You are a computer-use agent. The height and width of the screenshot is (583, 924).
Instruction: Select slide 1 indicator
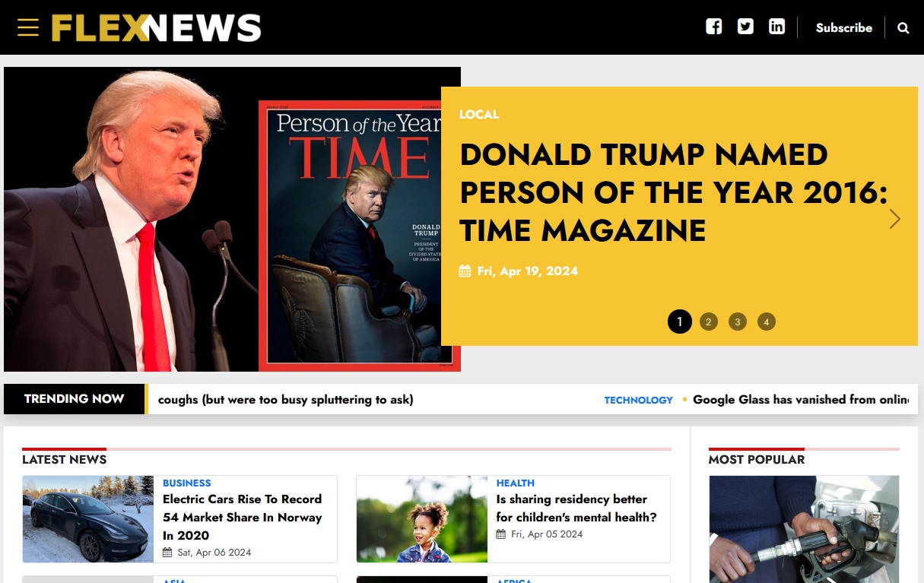coord(680,322)
